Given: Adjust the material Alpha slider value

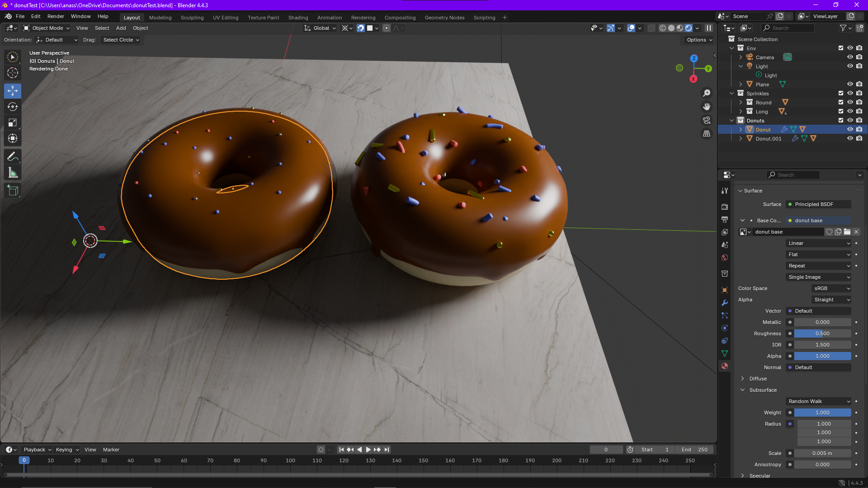Looking at the screenshot, I should click(x=822, y=356).
